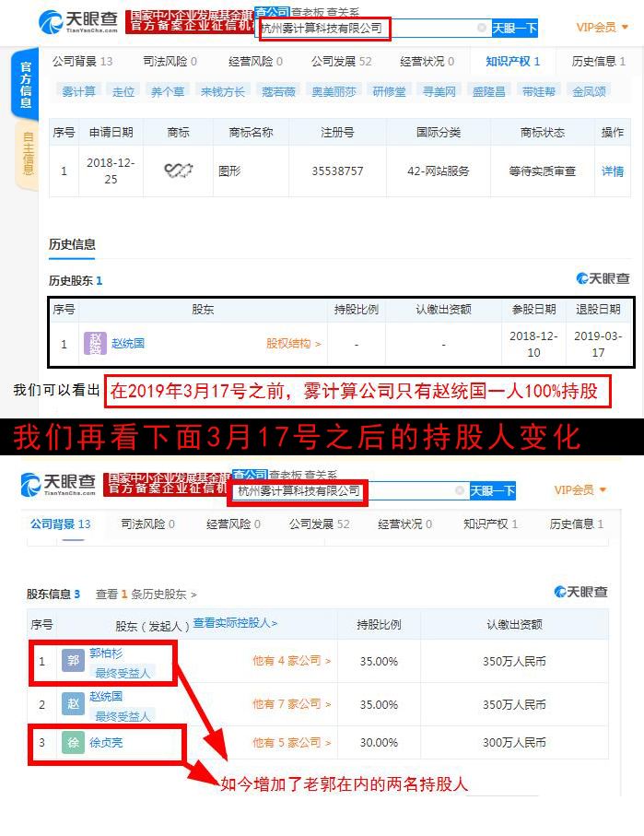Open 赵统国 name link in 历史股东 table
This screenshot has height=836, width=644.
click(128, 344)
